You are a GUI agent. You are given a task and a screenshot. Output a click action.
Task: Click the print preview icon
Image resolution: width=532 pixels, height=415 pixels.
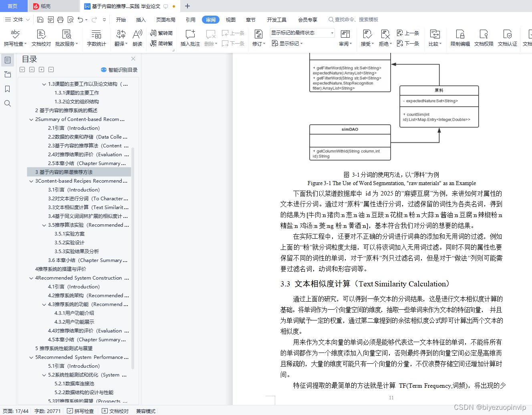click(x=71, y=20)
